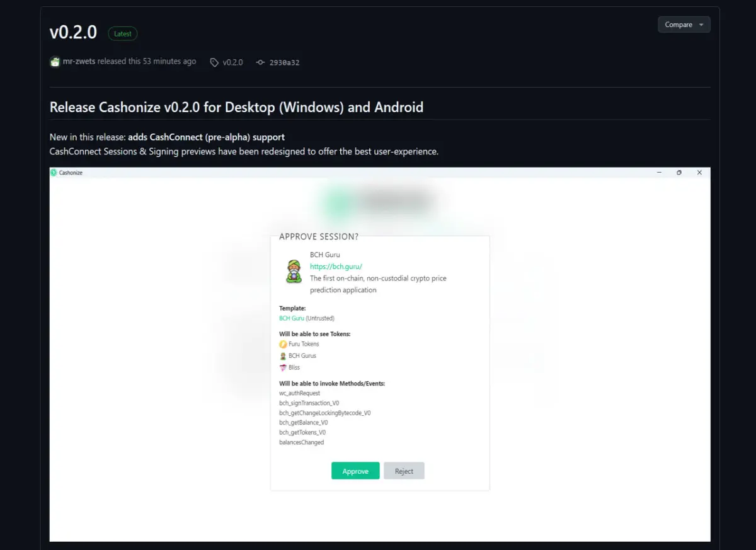
Task: Click the APPROVE SESSION? heading
Action: pyautogui.click(x=319, y=237)
